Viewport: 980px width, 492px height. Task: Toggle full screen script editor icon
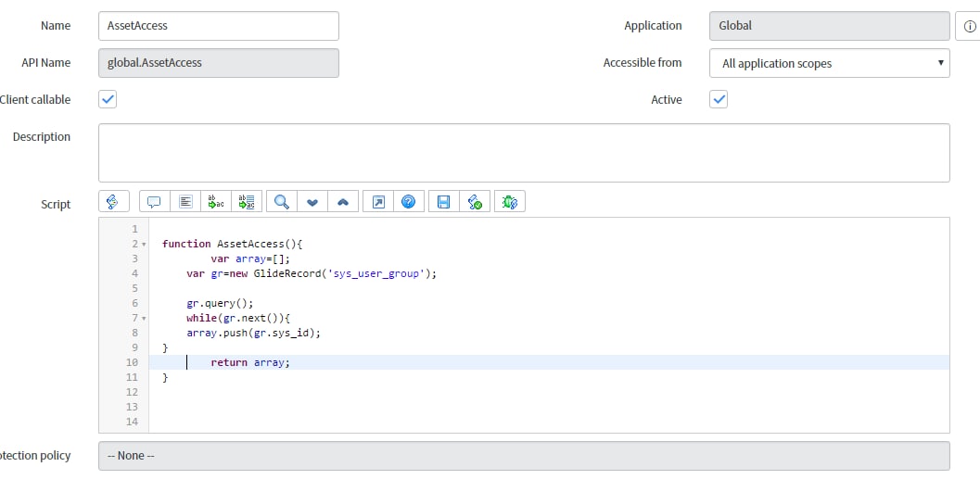378,202
